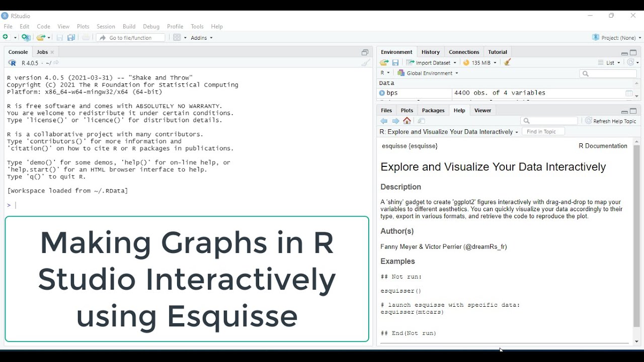Image resolution: width=644 pixels, height=362 pixels.
Task: Focus the Go to file/function field
Action: pos(131,38)
